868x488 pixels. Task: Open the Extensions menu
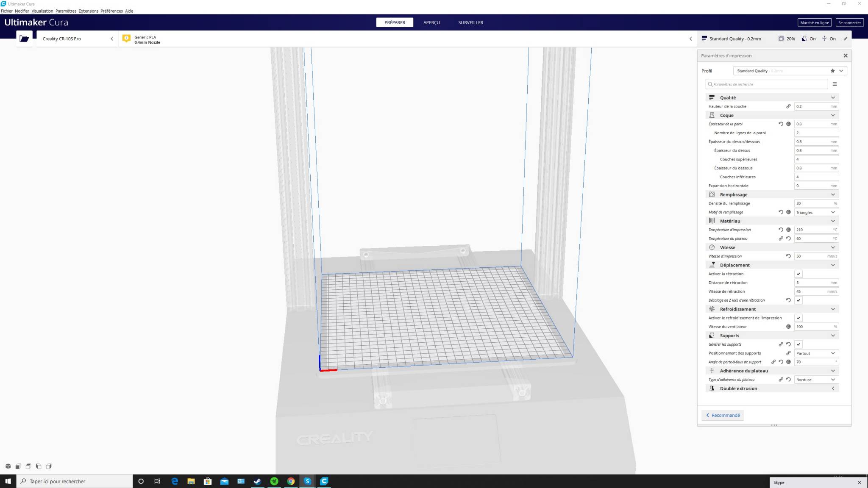tap(88, 11)
